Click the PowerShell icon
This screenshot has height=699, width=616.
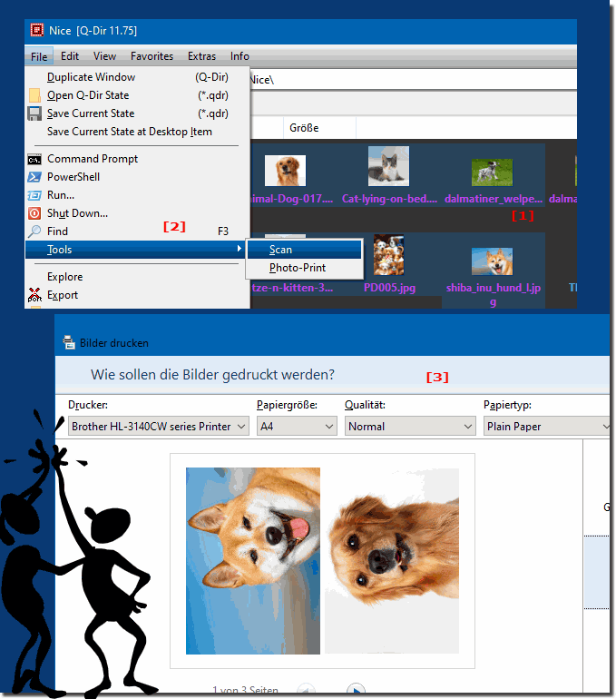tap(34, 177)
